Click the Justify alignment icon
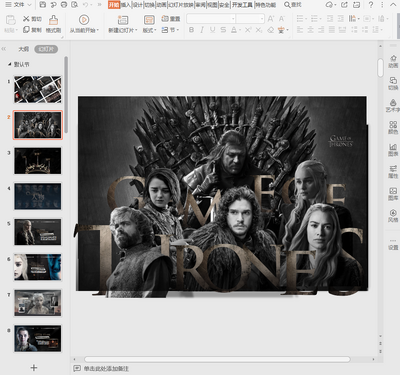This screenshot has height=375, width=400. [332, 30]
